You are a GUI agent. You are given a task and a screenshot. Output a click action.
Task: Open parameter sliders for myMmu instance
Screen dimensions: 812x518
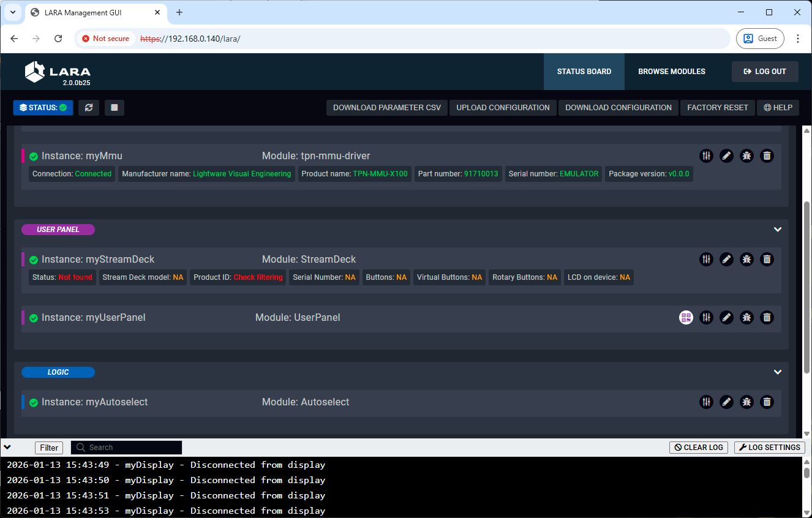pos(707,156)
